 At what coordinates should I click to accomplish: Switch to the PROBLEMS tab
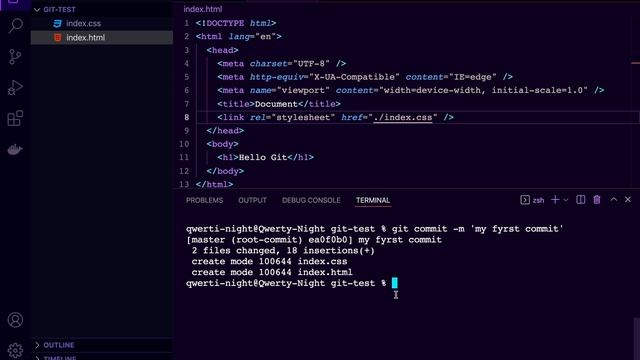(x=204, y=200)
